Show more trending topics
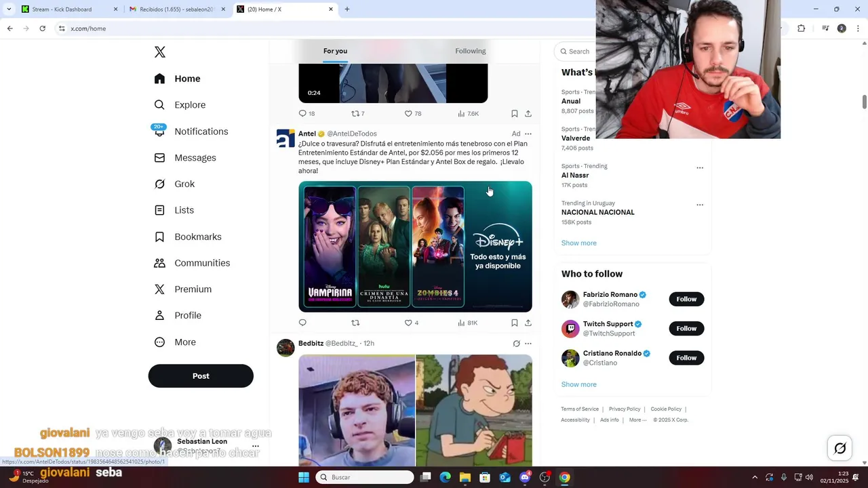Viewport: 868px width, 488px height. coord(579,243)
